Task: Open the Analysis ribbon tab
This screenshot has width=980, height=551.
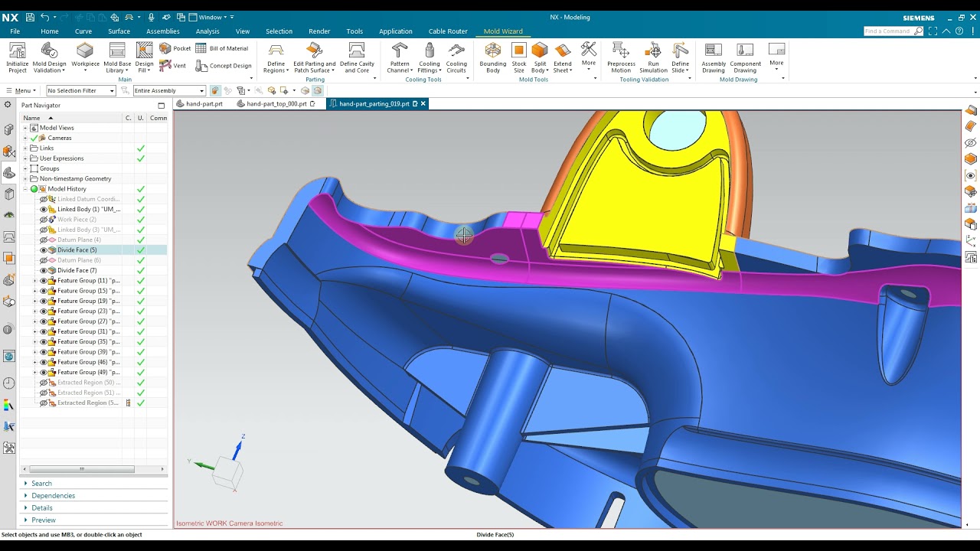Action: tap(207, 31)
